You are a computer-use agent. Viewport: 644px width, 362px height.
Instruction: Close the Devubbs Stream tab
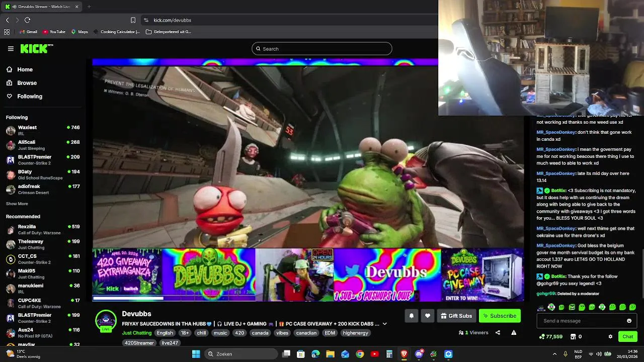tap(76, 7)
